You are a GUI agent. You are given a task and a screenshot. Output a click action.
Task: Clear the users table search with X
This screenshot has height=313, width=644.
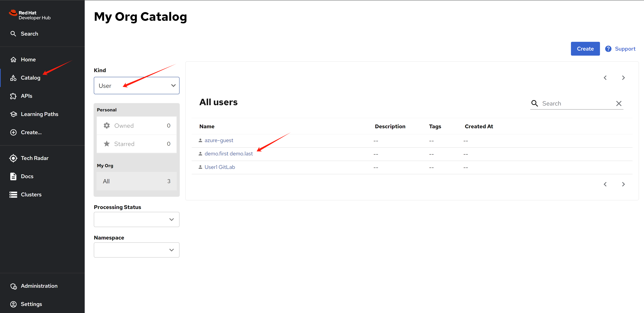point(619,103)
